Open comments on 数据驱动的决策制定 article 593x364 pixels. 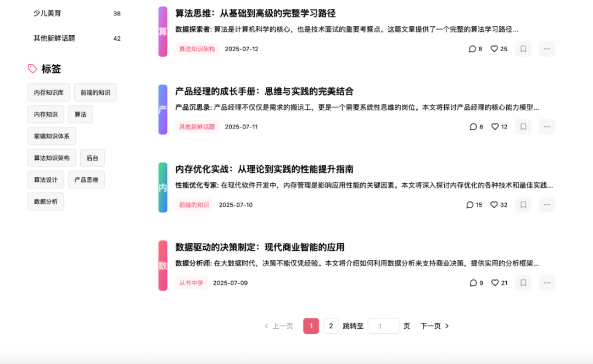(x=476, y=283)
